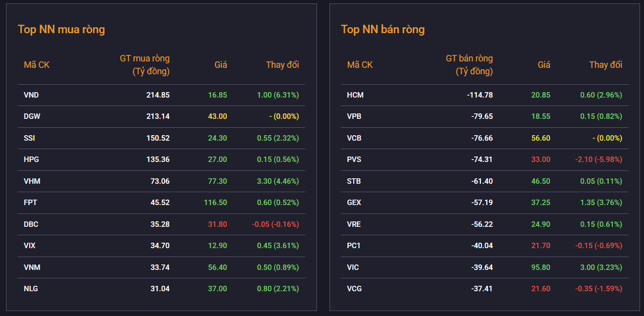Select the GEX change "1.35 (3.76%)"
The image size is (644, 316).
pyautogui.click(x=601, y=203)
